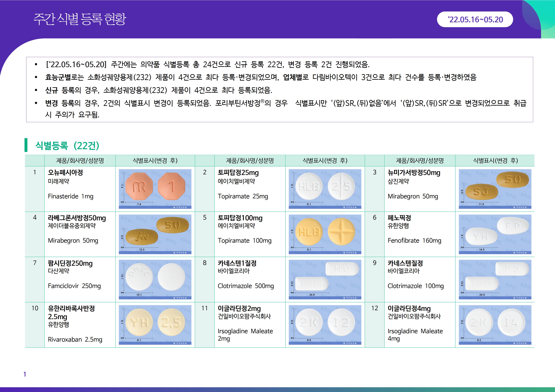Viewport: 555px width, 392px height.
Task: Click the 토피탑정100mg yellow pill image
Action: click(325, 234)
